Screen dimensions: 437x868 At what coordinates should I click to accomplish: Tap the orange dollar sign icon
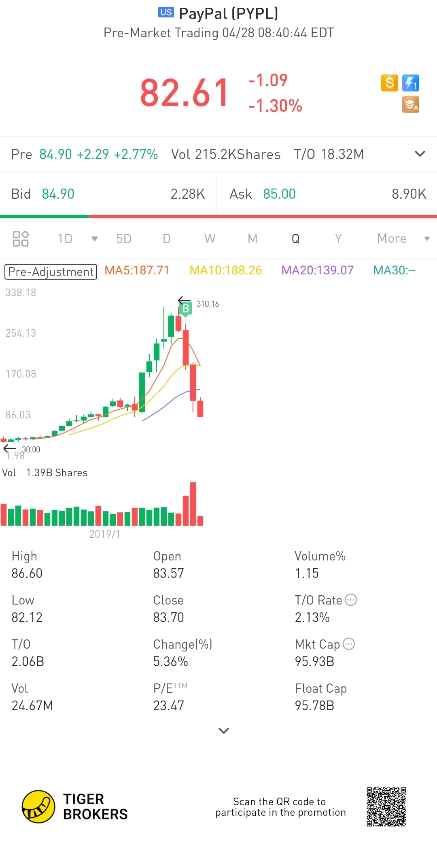pos(389,83)
